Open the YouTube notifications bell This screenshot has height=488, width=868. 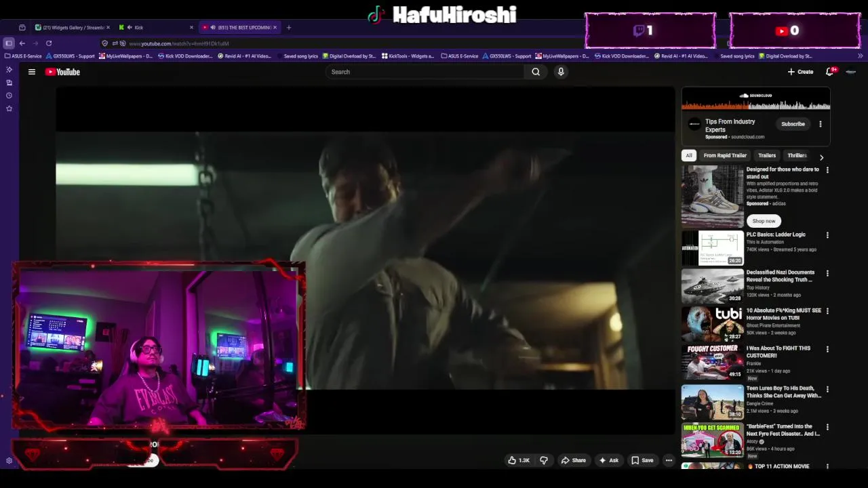(830, 71)
